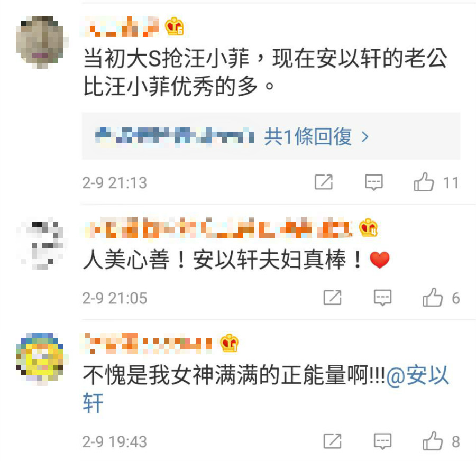Share the comment posted at 2-9 21:13
The height and width of the screenshot is (461, 476).
(x=324, y=182)
